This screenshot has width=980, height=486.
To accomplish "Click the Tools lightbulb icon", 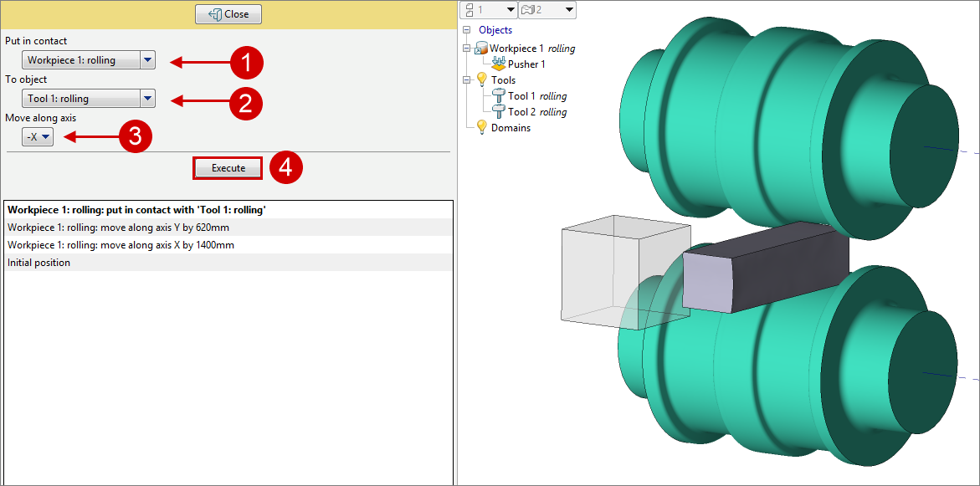I will pos(481,80).
